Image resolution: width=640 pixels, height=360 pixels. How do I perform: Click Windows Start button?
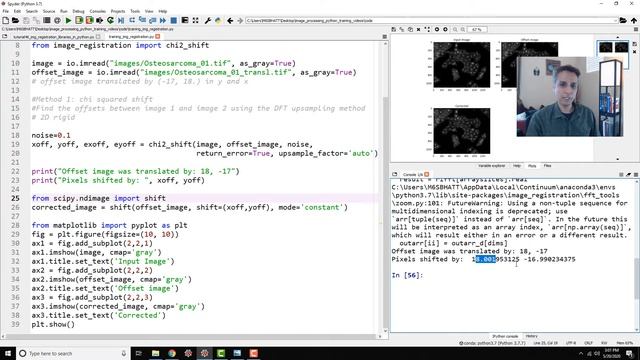(x=8, y=353)
